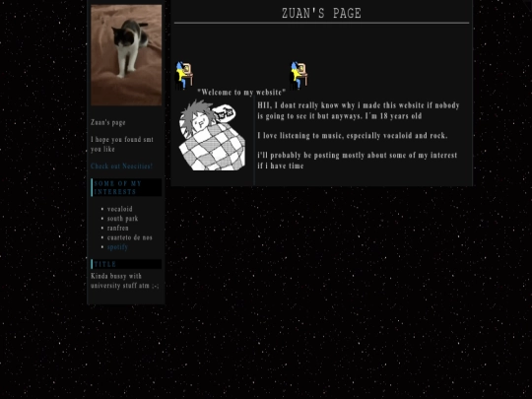This screenshot has width=532, height=399.
Task: Click the ZUAN'S PAGE heading
Action: click(321, 13)
